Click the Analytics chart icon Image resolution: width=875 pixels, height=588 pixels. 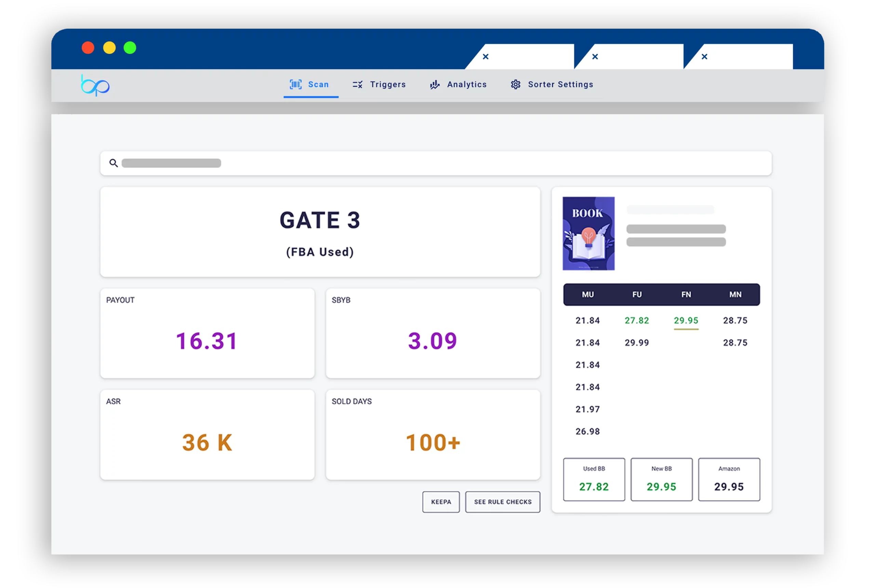click(x=435, y=84)
